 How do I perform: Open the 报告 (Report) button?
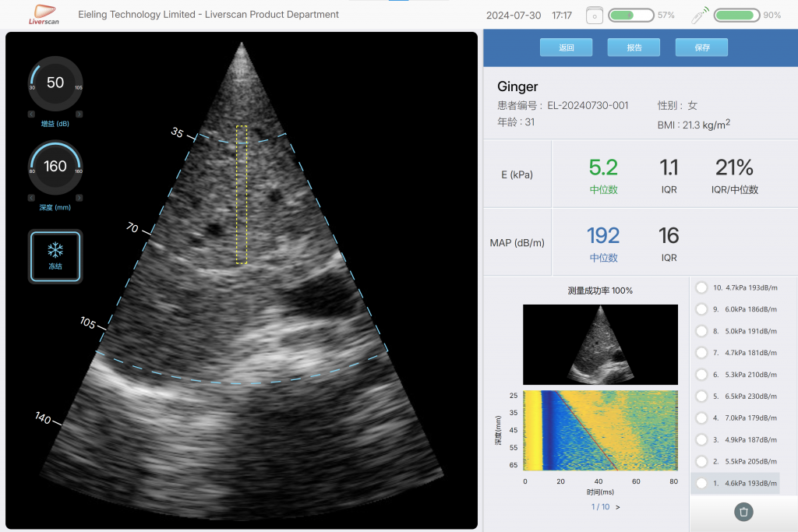[x=633, y=47]
